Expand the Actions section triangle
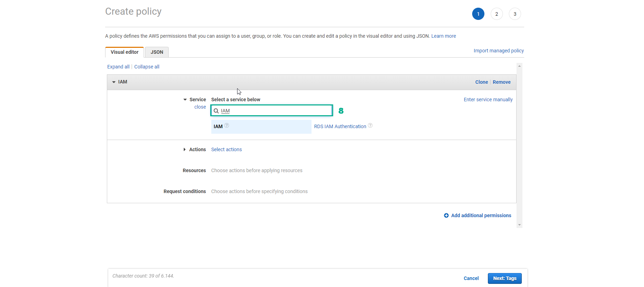This screenshot has width=644, height=287. point(185,149)
